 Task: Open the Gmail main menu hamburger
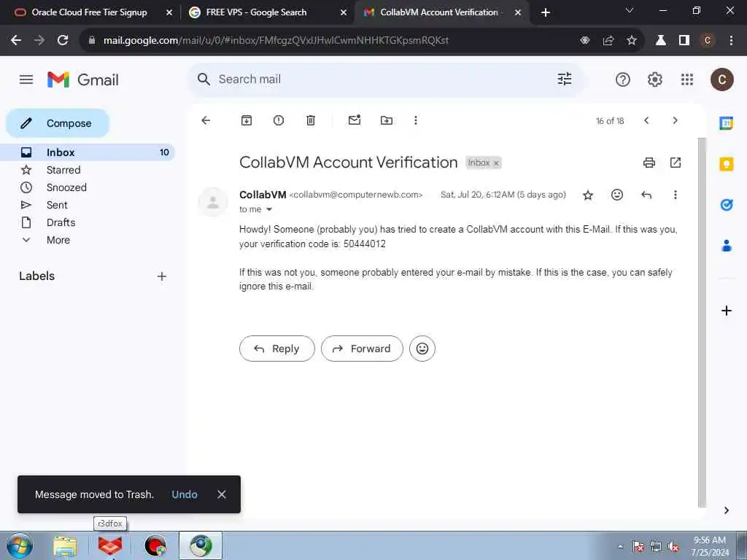tap(26, 79)
